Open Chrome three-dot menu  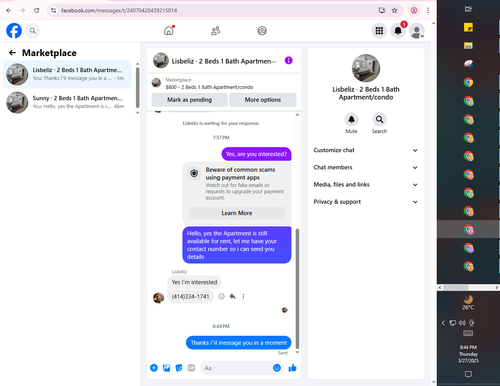(428, 10)
